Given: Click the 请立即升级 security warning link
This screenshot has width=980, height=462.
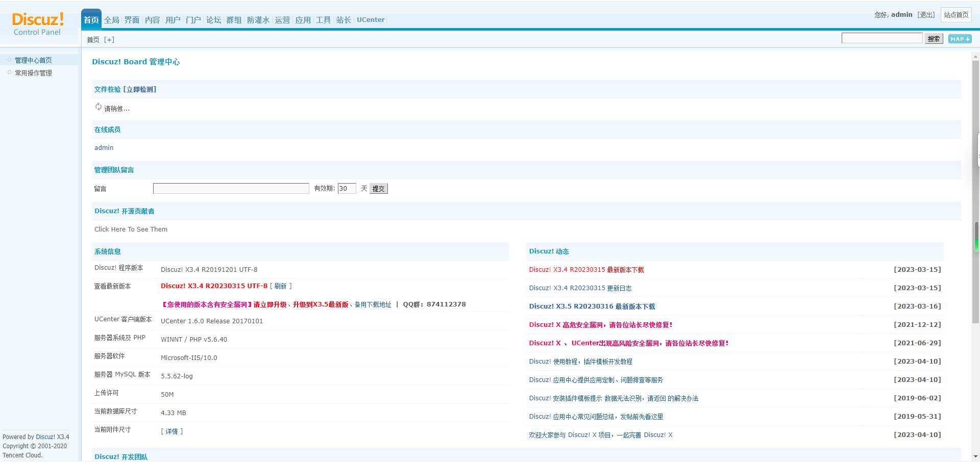Looking at the screenshot, I should 269,304.
